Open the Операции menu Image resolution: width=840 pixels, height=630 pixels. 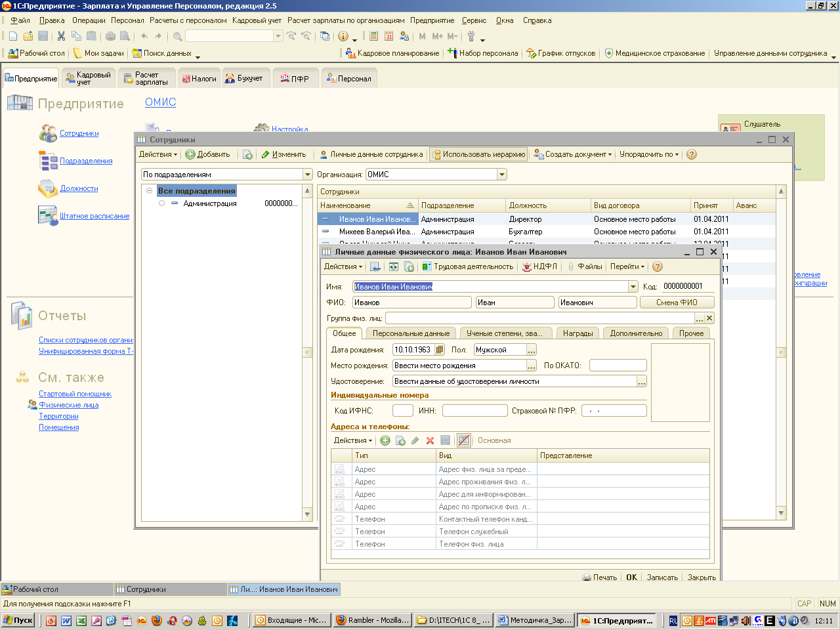89,20
